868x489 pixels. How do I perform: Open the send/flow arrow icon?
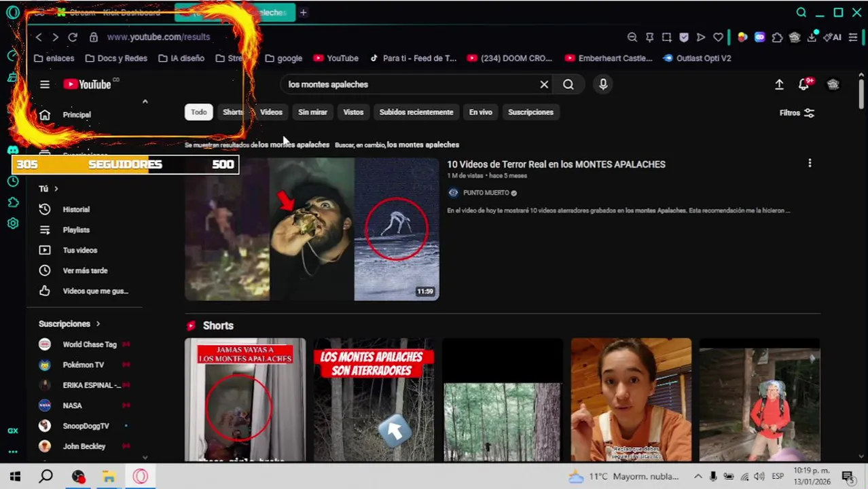pos(701,37)
